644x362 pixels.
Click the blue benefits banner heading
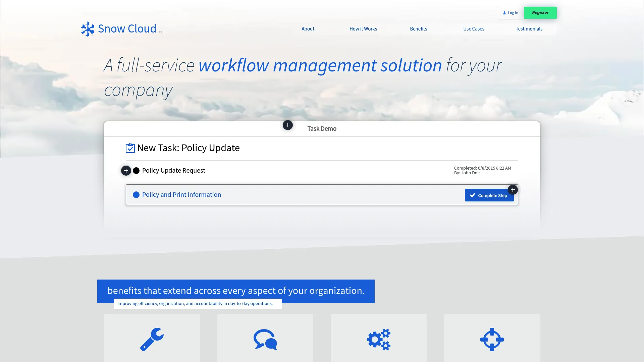(x=236, y=291)
